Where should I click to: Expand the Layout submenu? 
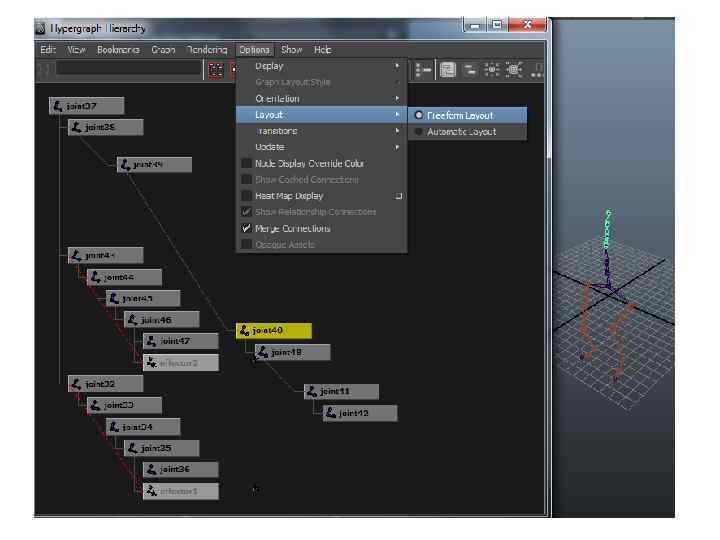[321, 115]
